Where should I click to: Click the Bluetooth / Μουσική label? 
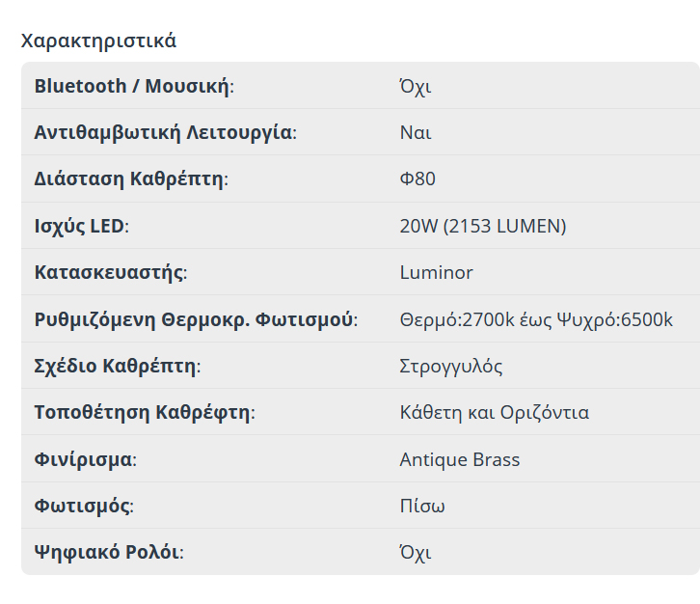pyautogui.click(x=134, y=86)
